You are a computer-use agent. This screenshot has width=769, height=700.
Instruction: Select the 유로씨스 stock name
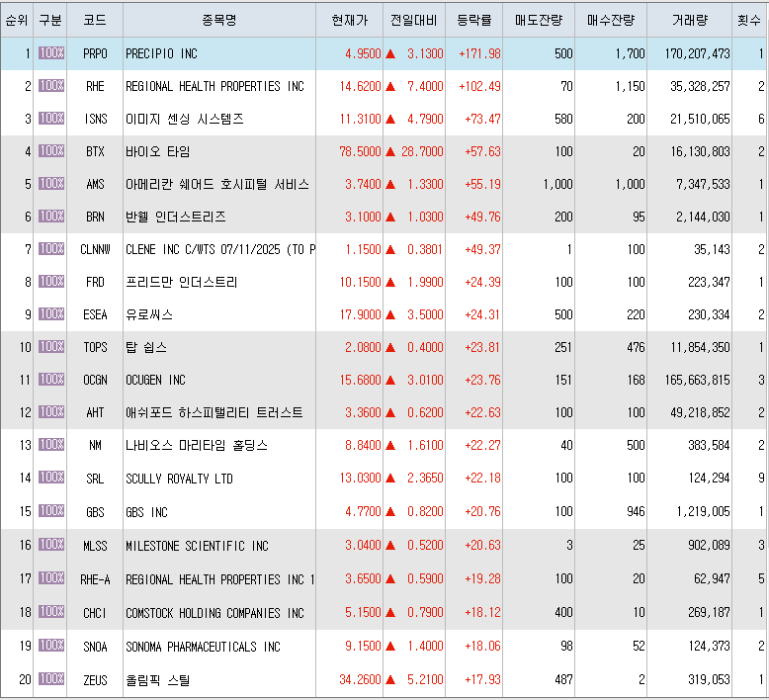coord(149,314)
